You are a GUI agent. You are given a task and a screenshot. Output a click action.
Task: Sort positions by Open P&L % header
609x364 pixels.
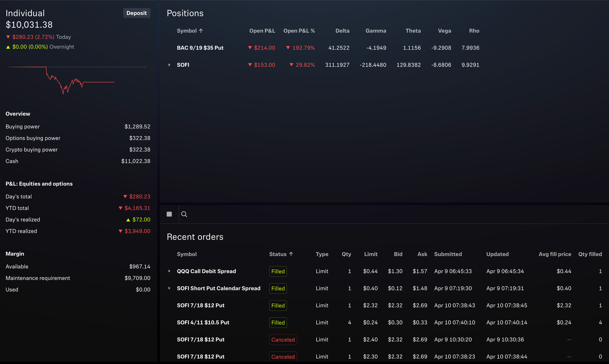[x=299, y=31]
